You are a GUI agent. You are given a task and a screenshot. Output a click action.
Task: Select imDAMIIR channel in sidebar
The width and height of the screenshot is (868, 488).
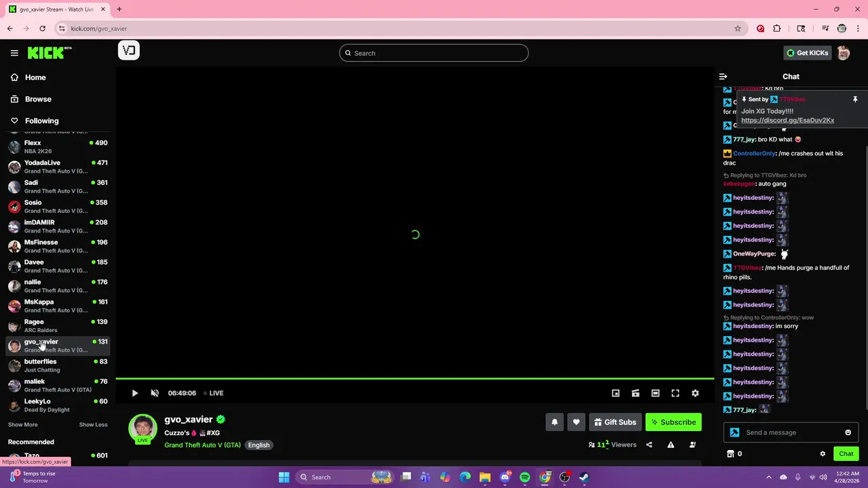tap(58, 226)
